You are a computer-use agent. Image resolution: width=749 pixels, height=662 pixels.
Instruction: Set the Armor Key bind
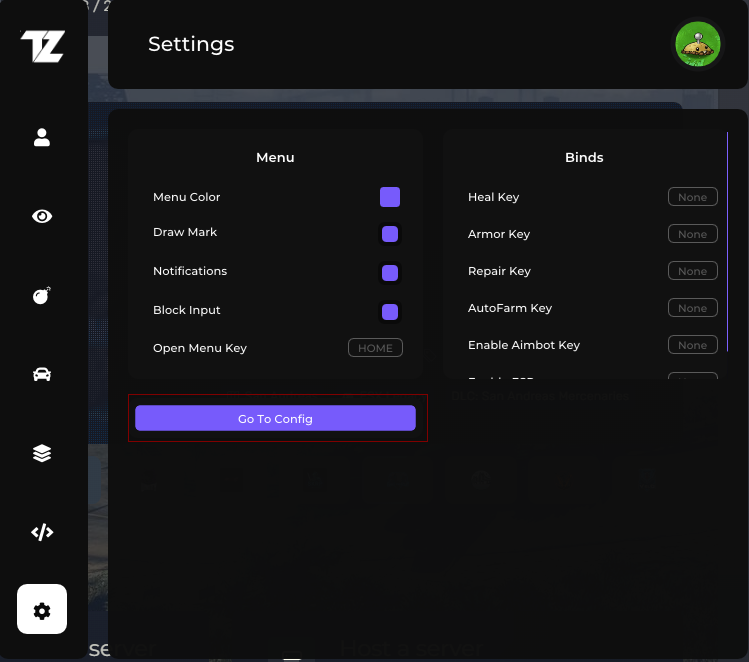click(x=692, y=234)
